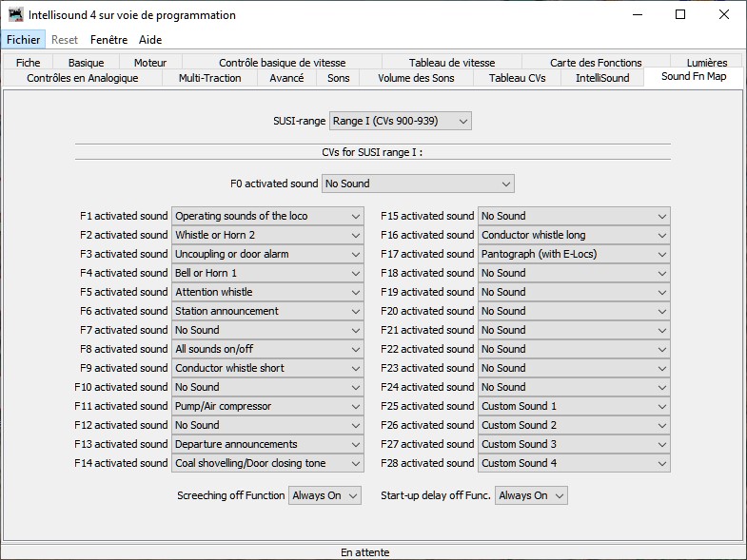This screenshot has width=747, height=560.
Task: Maximize the Intellisound window
Action: pos(680,15)
